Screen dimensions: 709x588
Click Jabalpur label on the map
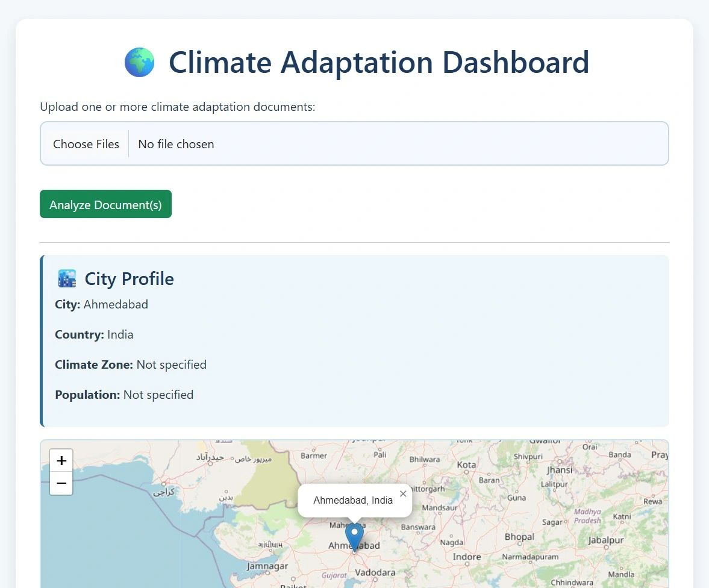tap(606, 540)
